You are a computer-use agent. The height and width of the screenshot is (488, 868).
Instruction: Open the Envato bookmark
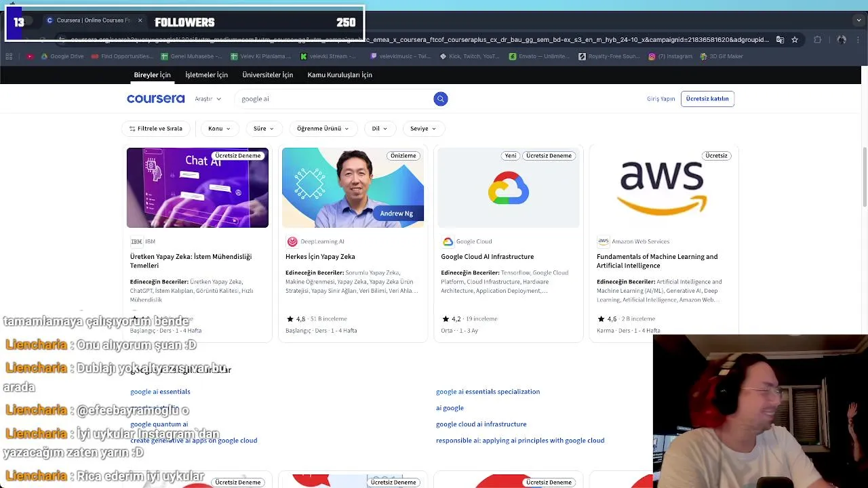point(539,56)
